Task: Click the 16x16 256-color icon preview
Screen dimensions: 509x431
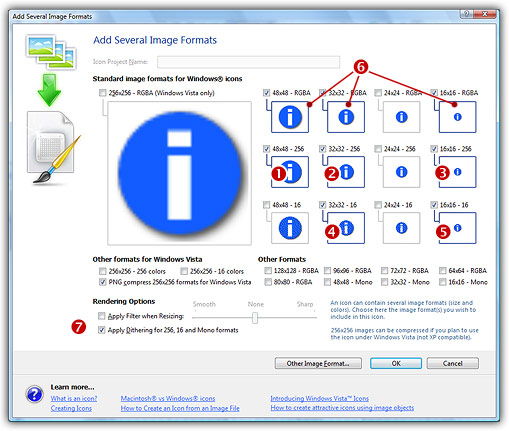Action: tap(458, 172)
